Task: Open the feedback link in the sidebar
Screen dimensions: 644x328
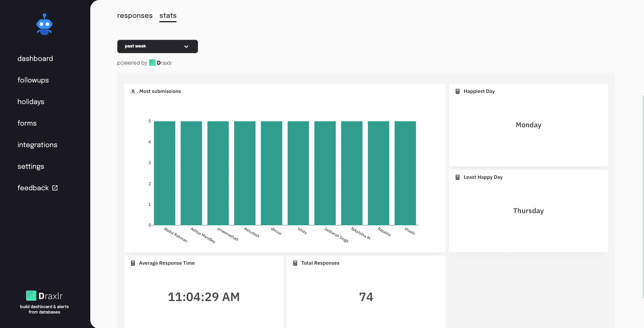Action: pyautogui.click(x=38, y=188)
